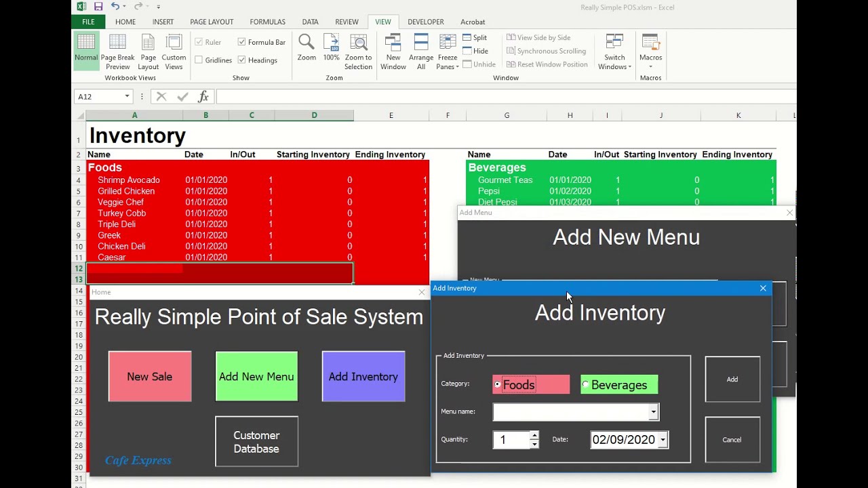Toggle the Gridlines checkbox
This screenshot has width=868, height=488.
pyautogui.click(x=199, y=60)
